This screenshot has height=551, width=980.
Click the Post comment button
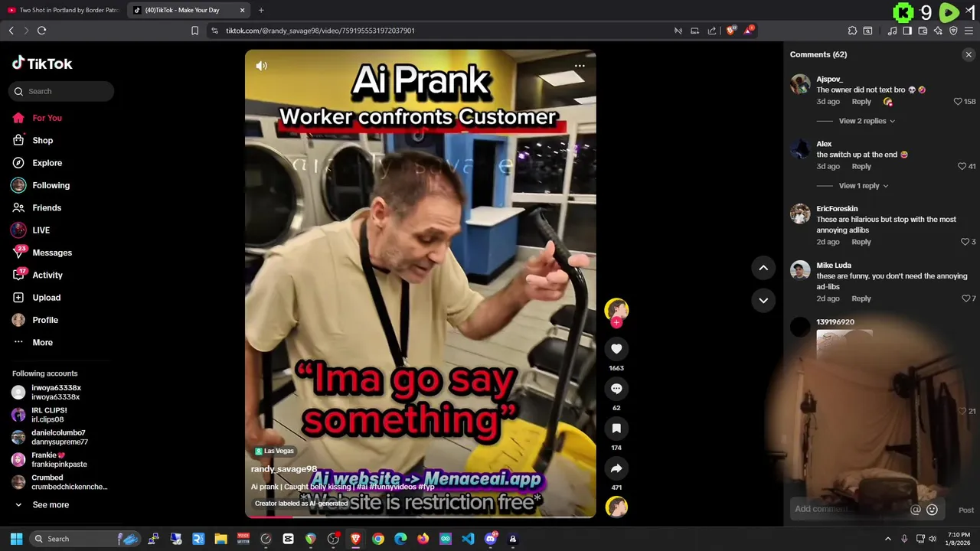(966, 510)
